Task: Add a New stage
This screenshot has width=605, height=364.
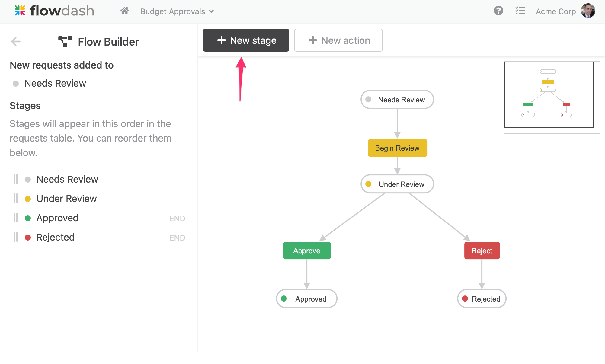Action: point(246,40)
